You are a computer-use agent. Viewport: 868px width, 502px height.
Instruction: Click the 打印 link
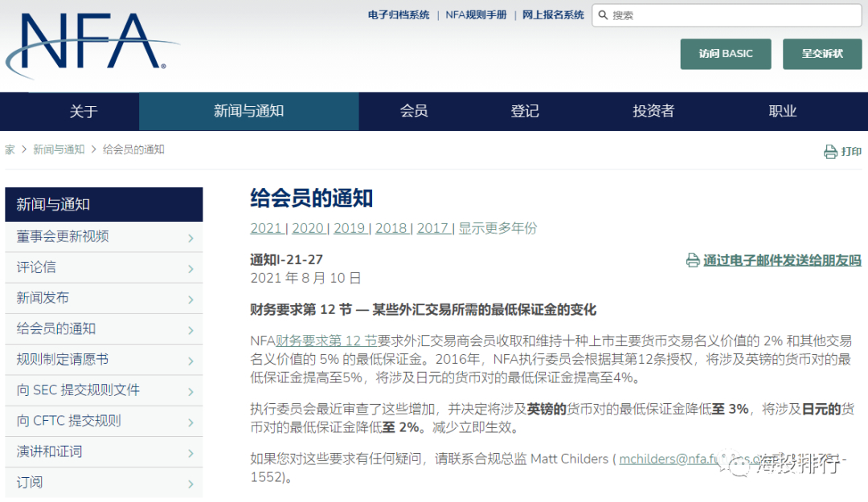(851, 152)
